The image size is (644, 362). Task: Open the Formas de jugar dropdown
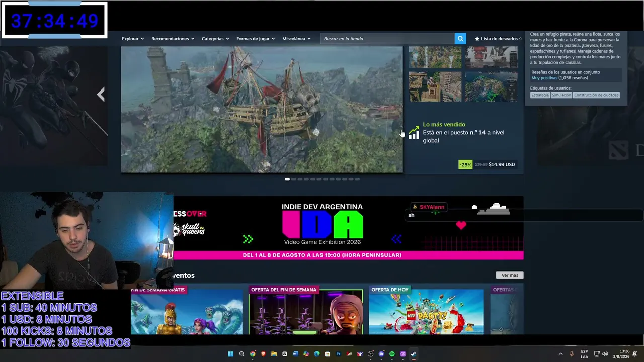click(256, 39)
